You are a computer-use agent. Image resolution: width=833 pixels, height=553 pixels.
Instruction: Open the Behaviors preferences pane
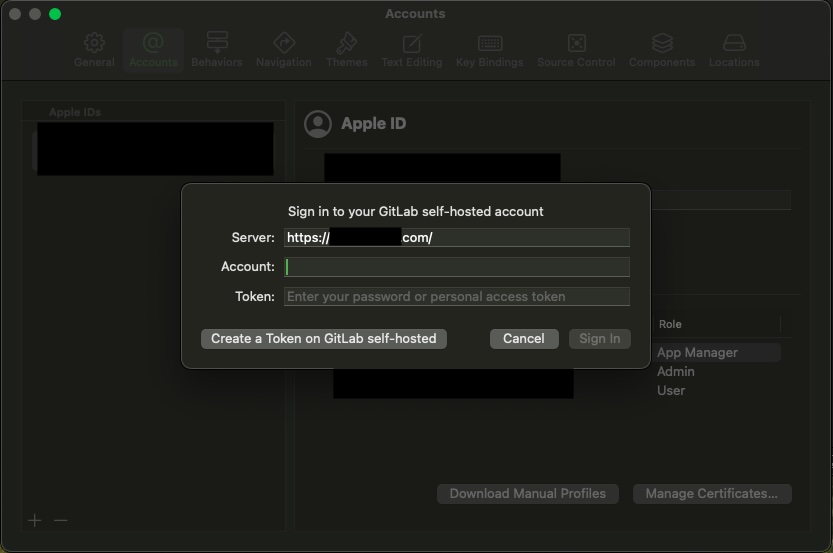(x=217, y=49)
